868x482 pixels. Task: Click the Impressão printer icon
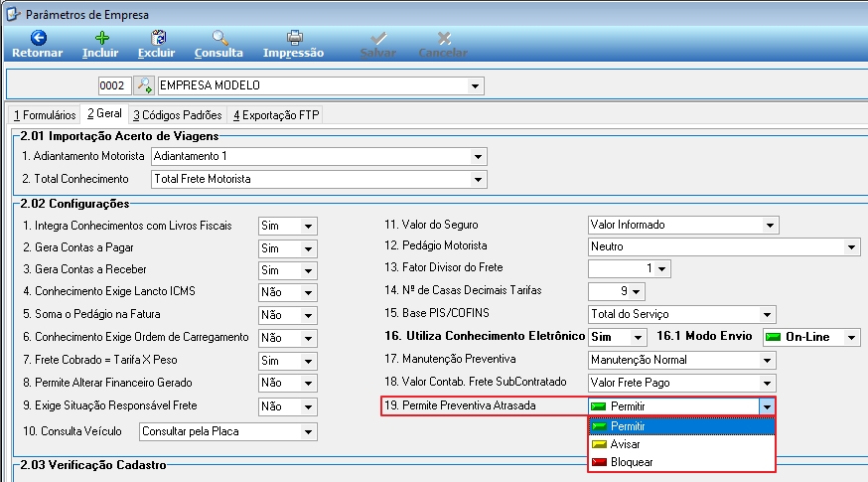(295, 38)
